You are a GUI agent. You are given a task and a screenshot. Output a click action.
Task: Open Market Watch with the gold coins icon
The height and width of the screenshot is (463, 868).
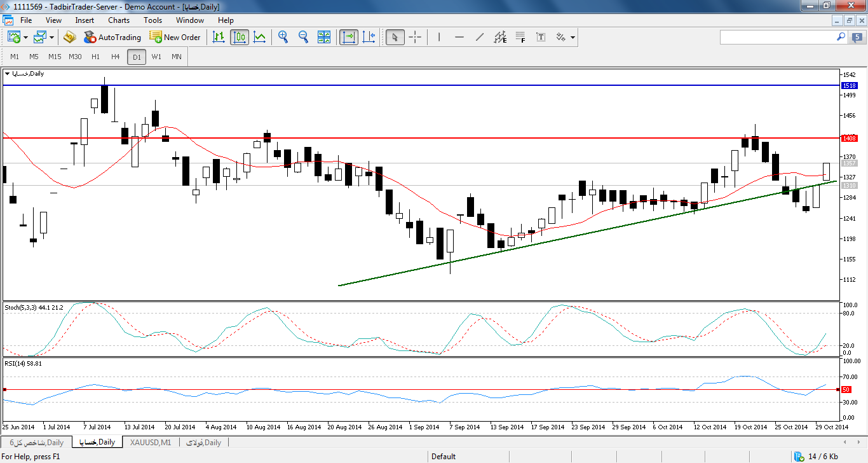tap(70, 37)
